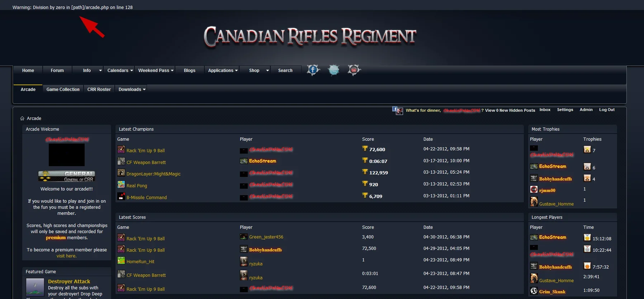Click the 'visit here' premium link

66,256
